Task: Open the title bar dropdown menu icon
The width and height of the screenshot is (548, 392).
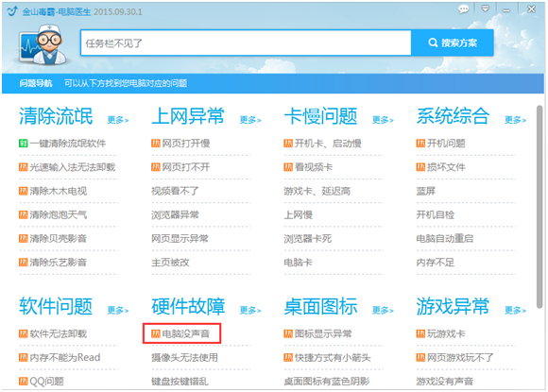Action: click(485, 9)
